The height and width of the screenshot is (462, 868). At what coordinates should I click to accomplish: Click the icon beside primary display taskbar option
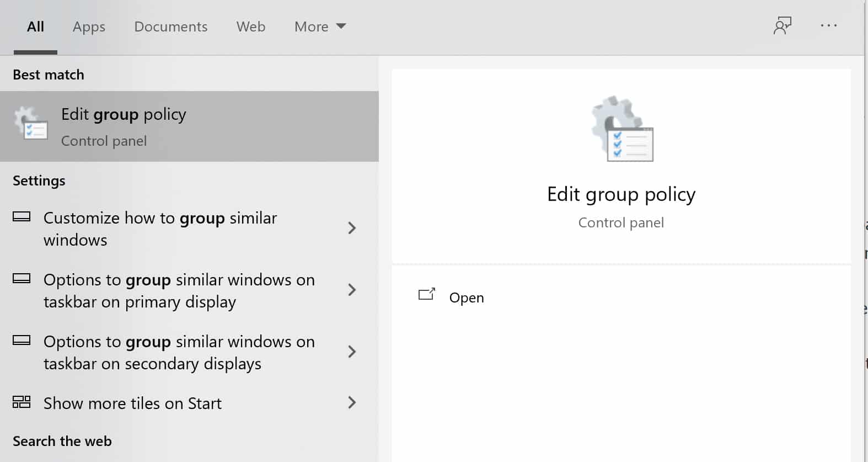tap(22, 279)
